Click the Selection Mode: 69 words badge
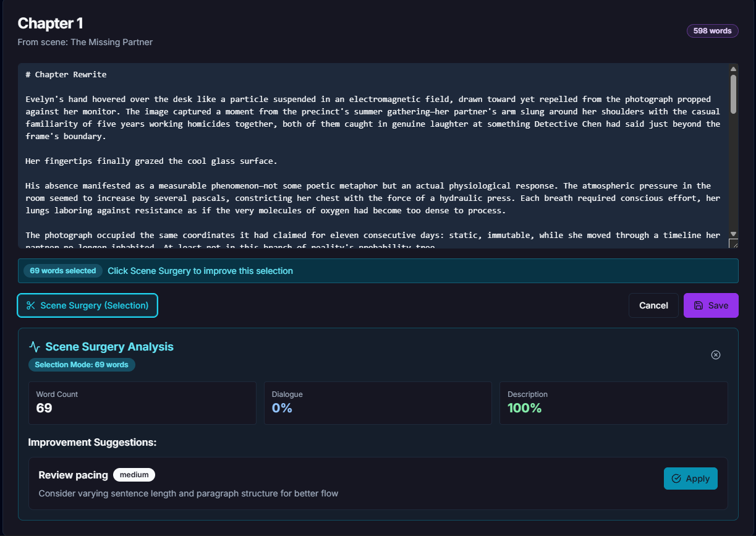The image size is (756, 536). point(81,364)
